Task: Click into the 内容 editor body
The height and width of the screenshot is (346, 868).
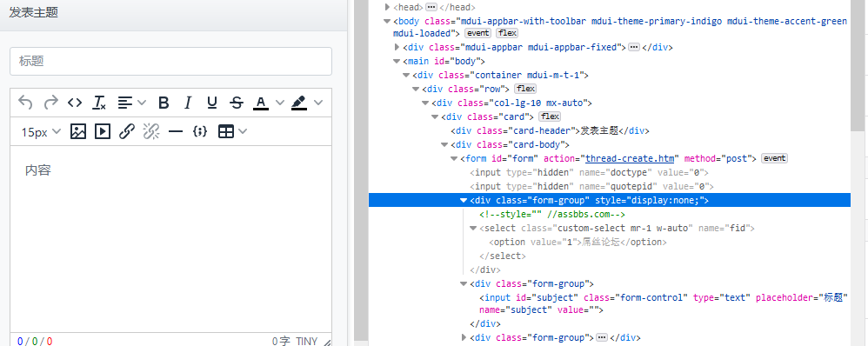Action: pos(170,238)
